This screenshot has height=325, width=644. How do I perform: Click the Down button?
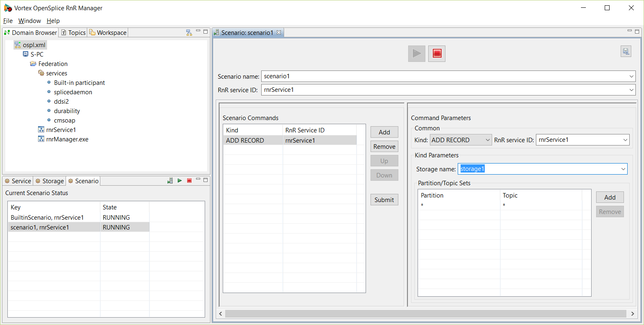click(x=384, y=175)
